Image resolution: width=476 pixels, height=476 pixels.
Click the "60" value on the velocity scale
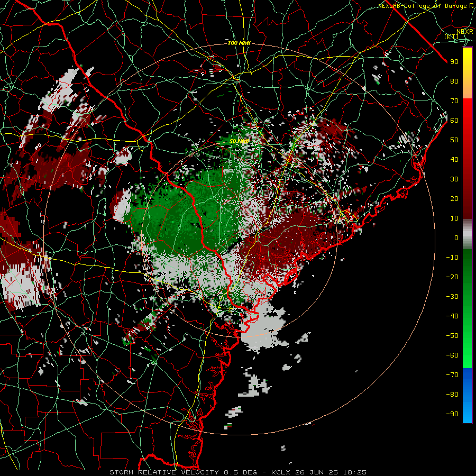click(454, 120)
